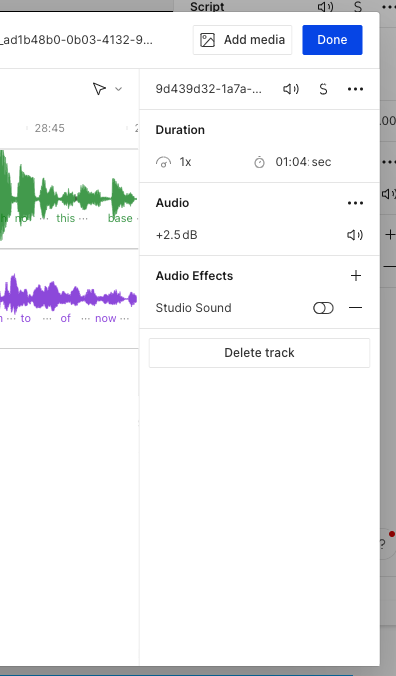396x676 pixels.
Task: Open the Audio section more options
Action: (x=355, y=203)
